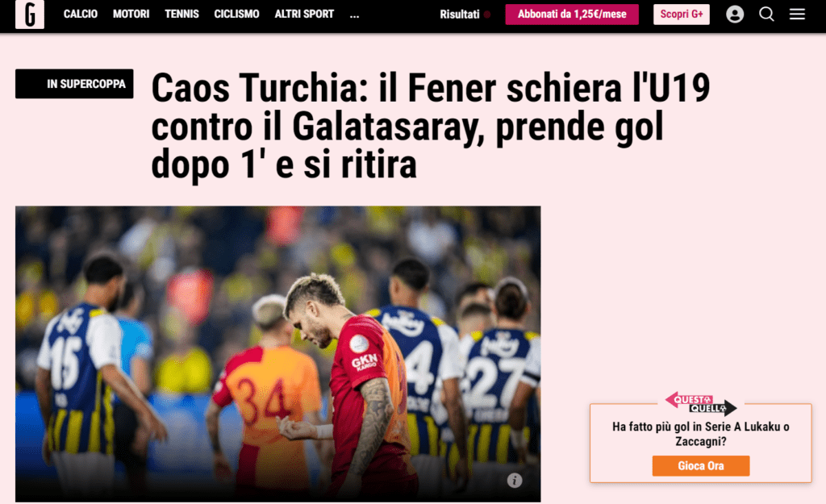Screen dimensions: 826x504
Task: Click the live red dot beside Risultati
Action: pos(487,15)
